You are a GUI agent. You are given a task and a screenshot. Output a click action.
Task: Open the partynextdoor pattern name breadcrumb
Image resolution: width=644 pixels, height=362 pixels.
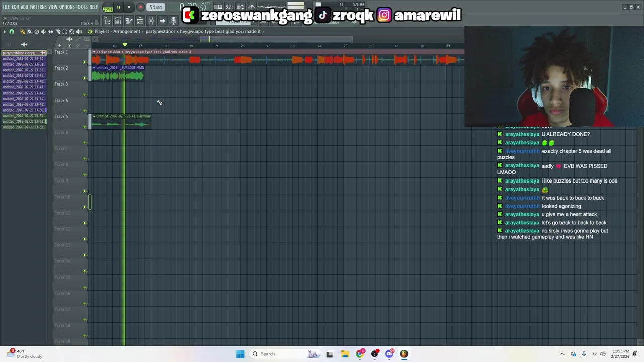(x=203, y=31)
